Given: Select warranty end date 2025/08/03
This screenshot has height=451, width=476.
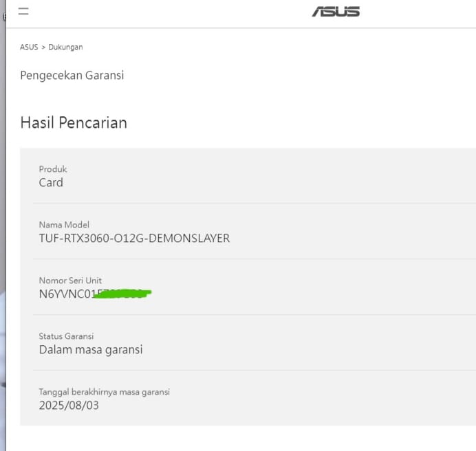Looking at the screenshot, I should [x=69, y=406].
